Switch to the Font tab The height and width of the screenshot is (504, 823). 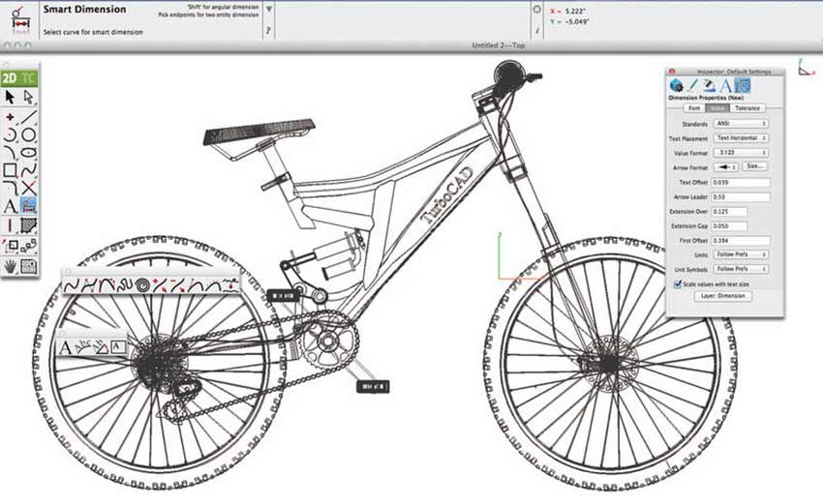click(693, 108)
